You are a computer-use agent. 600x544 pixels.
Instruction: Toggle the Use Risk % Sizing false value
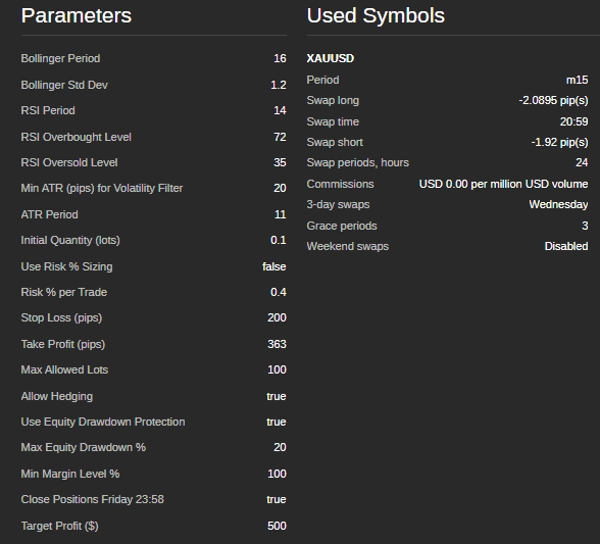point(274,267)
